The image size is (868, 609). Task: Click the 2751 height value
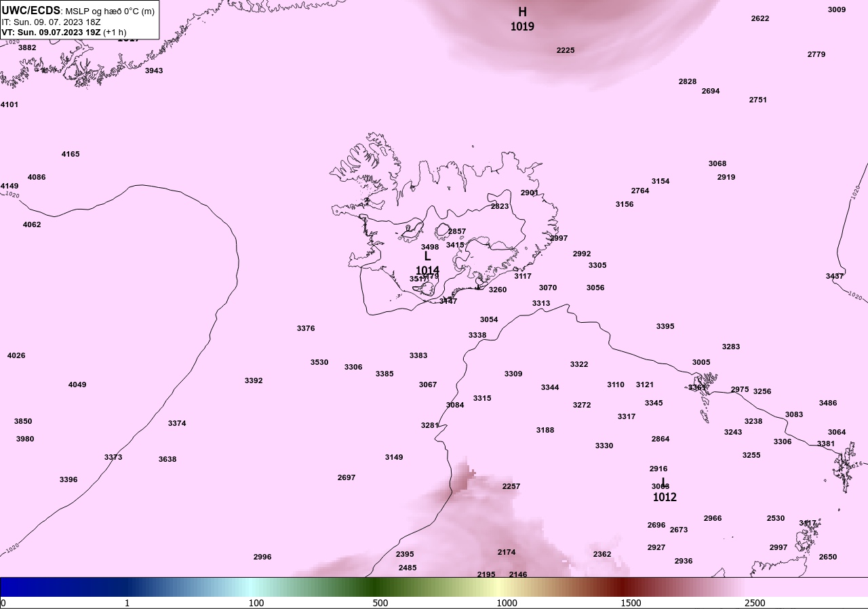pyautogui.click(x=758, y=100)
